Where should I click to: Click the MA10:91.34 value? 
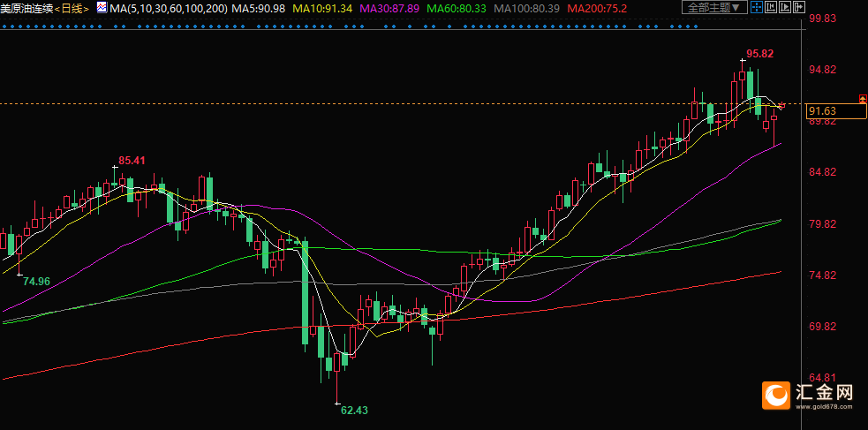click(322, 8)
